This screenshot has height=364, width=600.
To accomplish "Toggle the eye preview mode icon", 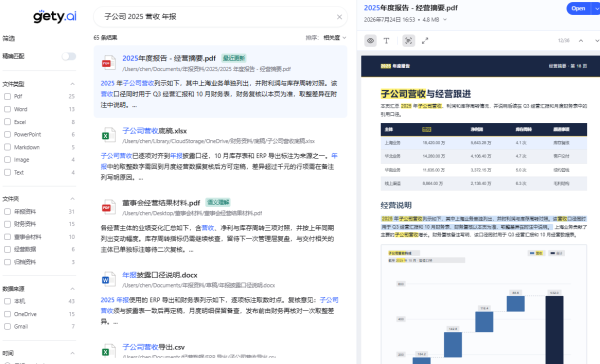I will point(370,41).
